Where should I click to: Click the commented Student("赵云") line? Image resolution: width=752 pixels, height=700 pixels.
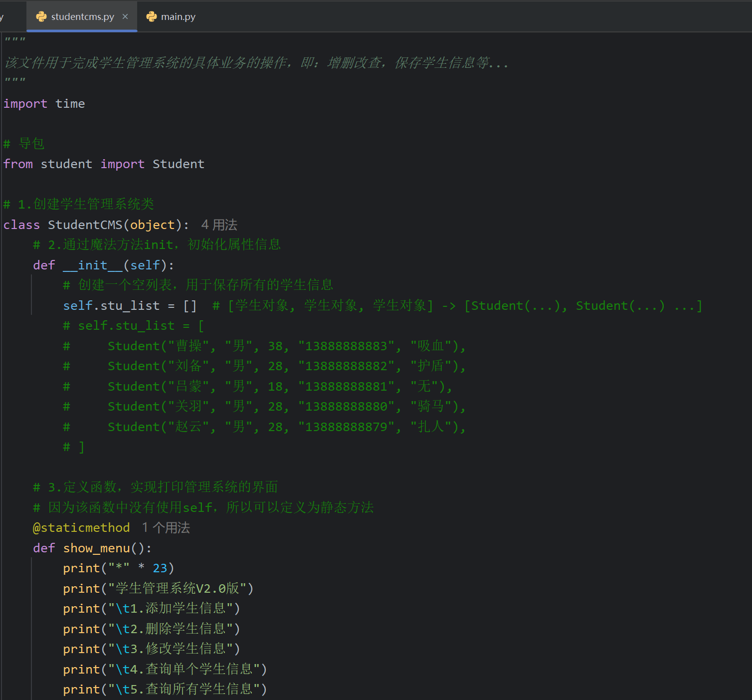pos(264,427)
